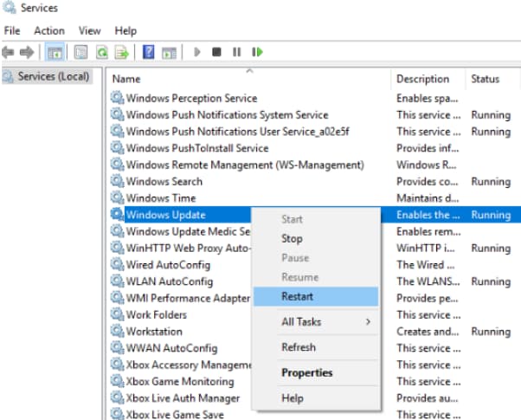Sort by the Status column header
Screen dimensions: 521x420
click(493, 79)
